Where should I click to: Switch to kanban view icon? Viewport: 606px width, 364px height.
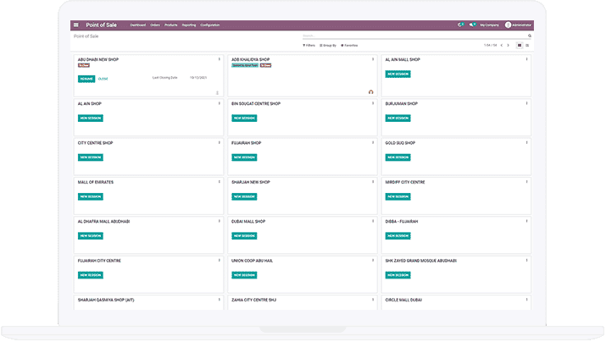[x=519, y=45]
